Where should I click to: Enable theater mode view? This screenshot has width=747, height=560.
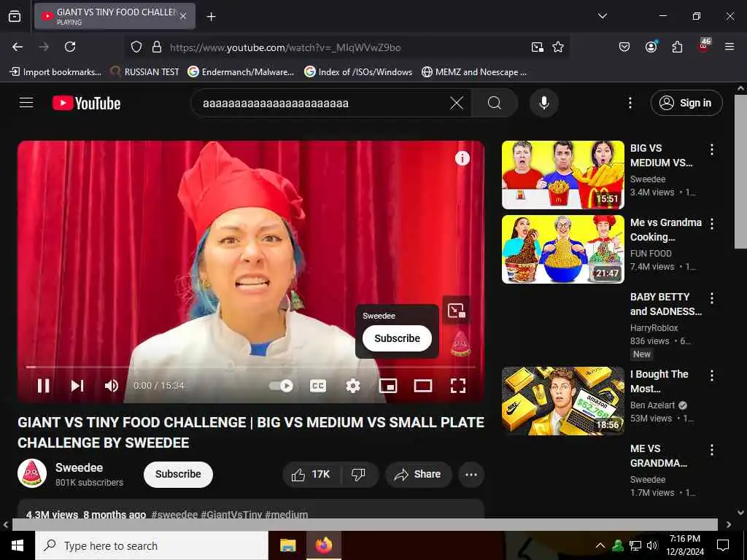[x=423, y=386]
